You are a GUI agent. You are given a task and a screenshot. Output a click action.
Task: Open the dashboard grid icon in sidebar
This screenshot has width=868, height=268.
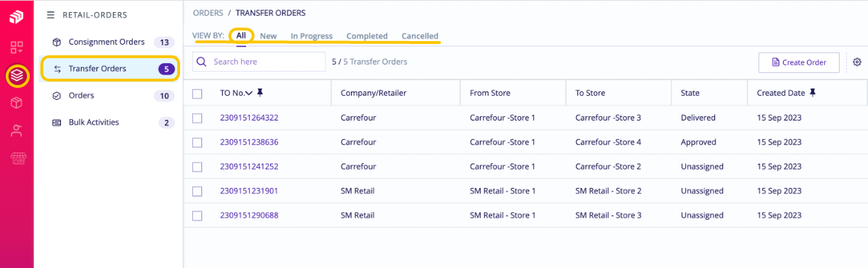(17, 48)
